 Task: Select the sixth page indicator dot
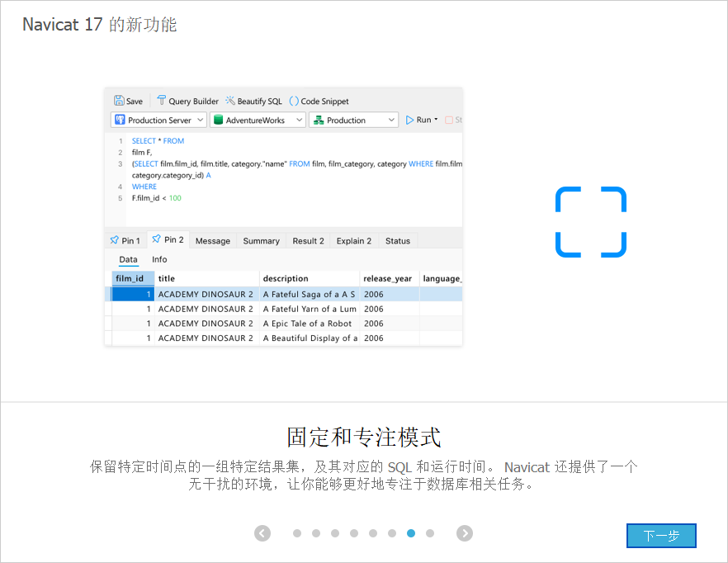pyautogui.click(x=392, y=533)
